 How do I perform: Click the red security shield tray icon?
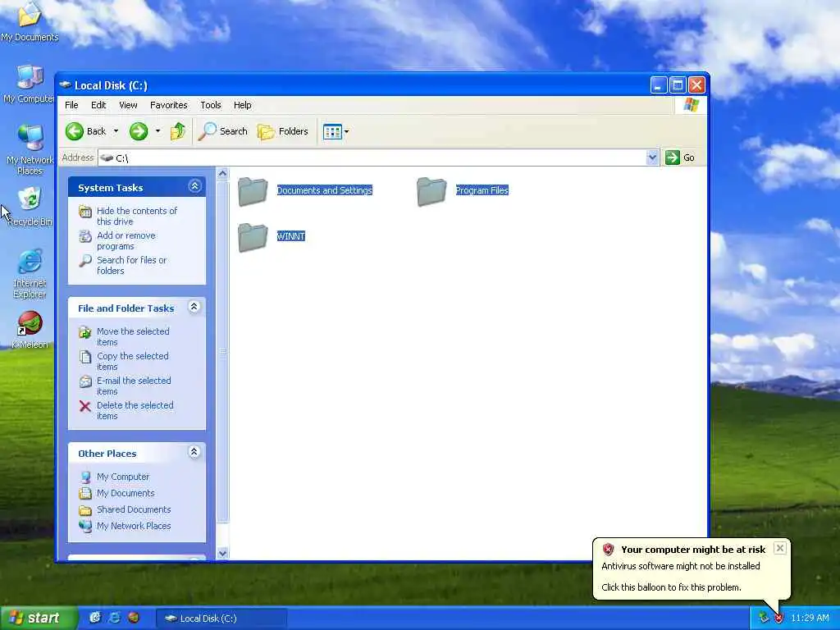click(778, 619)
